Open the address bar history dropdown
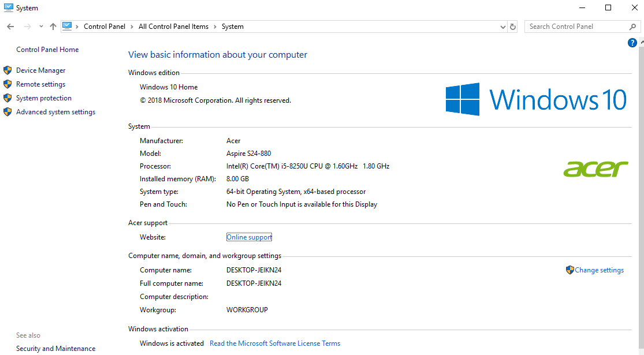 (502, 27)
